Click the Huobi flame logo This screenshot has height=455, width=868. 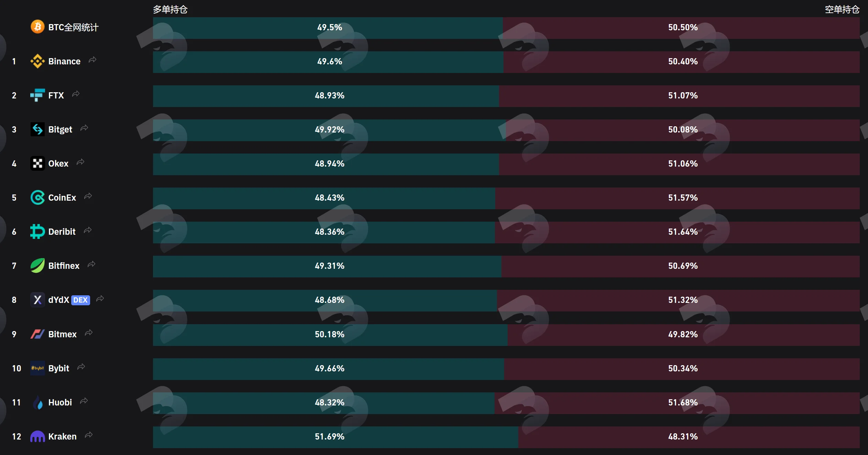point(37,402)
